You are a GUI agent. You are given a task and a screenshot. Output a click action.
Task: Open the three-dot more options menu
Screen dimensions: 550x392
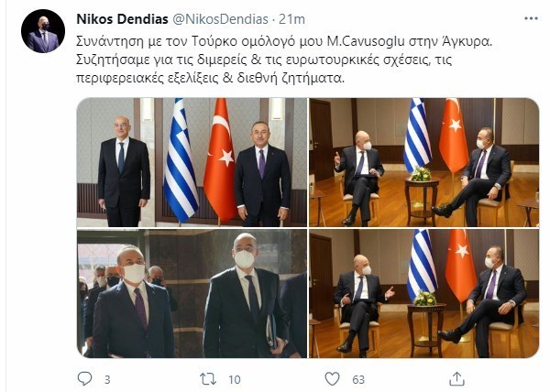(x=531, y=18)
